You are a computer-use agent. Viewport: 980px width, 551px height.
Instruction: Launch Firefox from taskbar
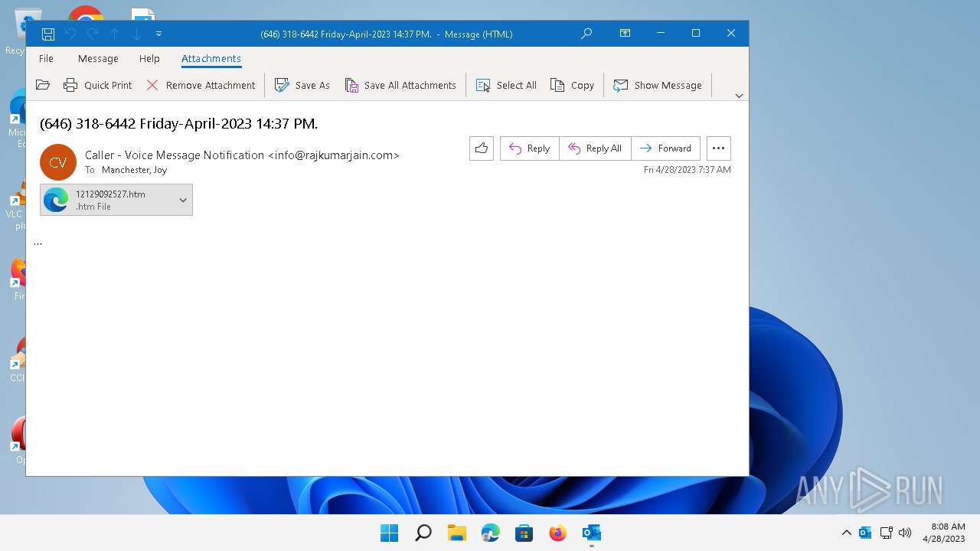pos(557,533)
